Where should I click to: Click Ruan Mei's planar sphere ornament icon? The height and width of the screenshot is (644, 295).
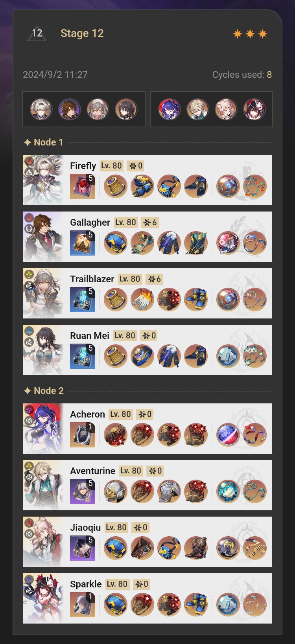(228, 356)
